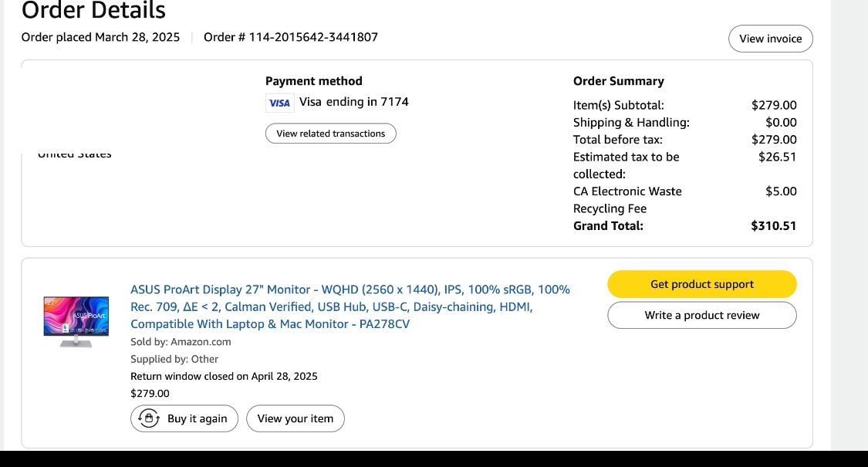Click the Visa card logo icon

[279, 102]
